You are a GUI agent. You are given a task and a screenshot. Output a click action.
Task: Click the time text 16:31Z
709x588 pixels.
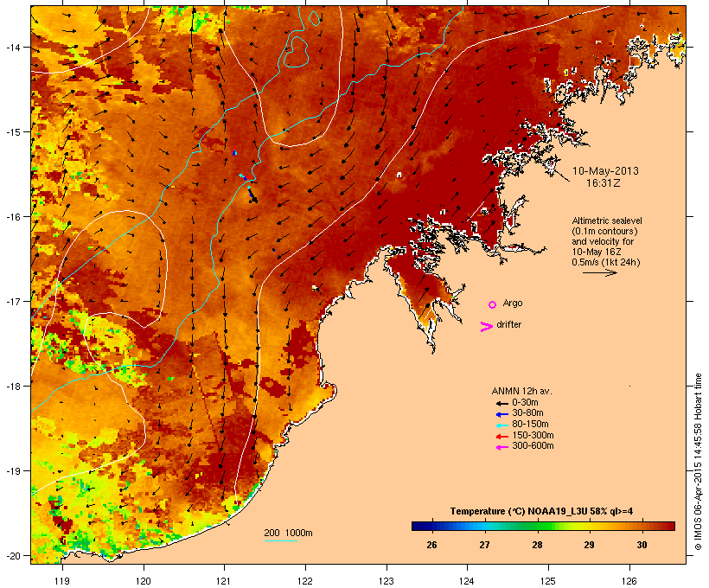(604, 183)
